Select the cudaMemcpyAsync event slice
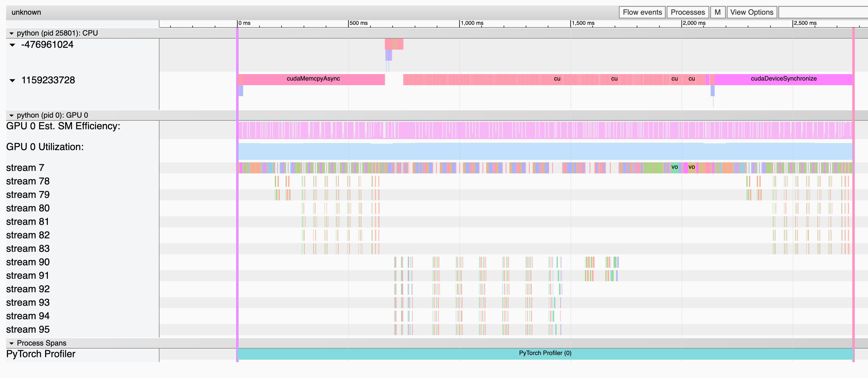Image resolution: width=868 pixels, height=378 pixels. (313, 79)
